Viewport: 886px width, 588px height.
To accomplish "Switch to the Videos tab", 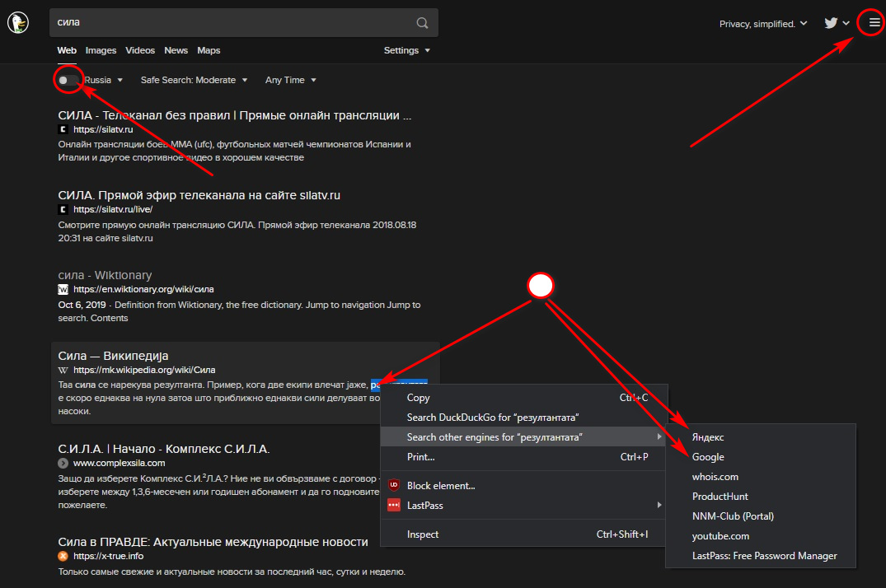I will (140, 50).
